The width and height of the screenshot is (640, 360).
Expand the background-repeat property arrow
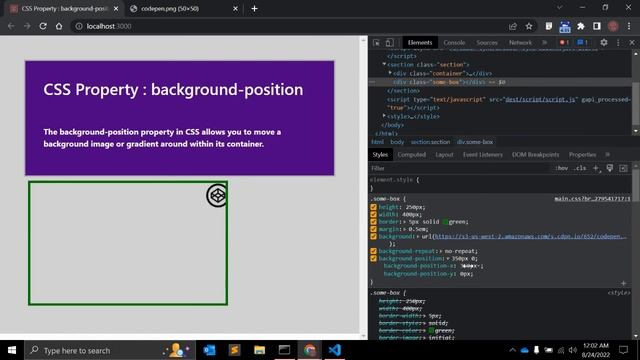tap(441, 251)
